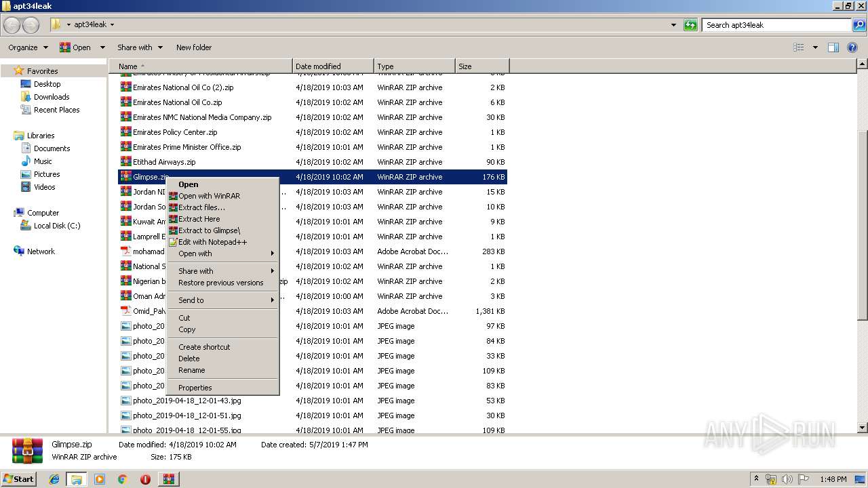
Task: Open Properties from the context menu
Action: click(223, 388)
